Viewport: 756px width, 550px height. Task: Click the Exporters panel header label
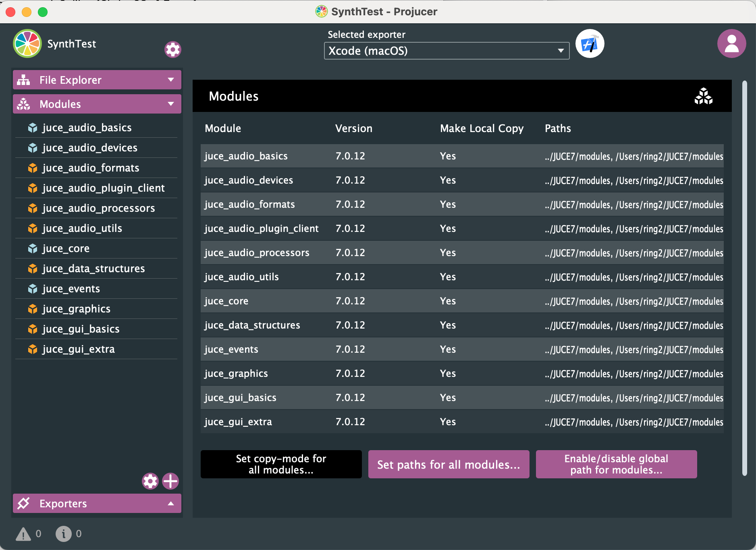tap(63, 504)
